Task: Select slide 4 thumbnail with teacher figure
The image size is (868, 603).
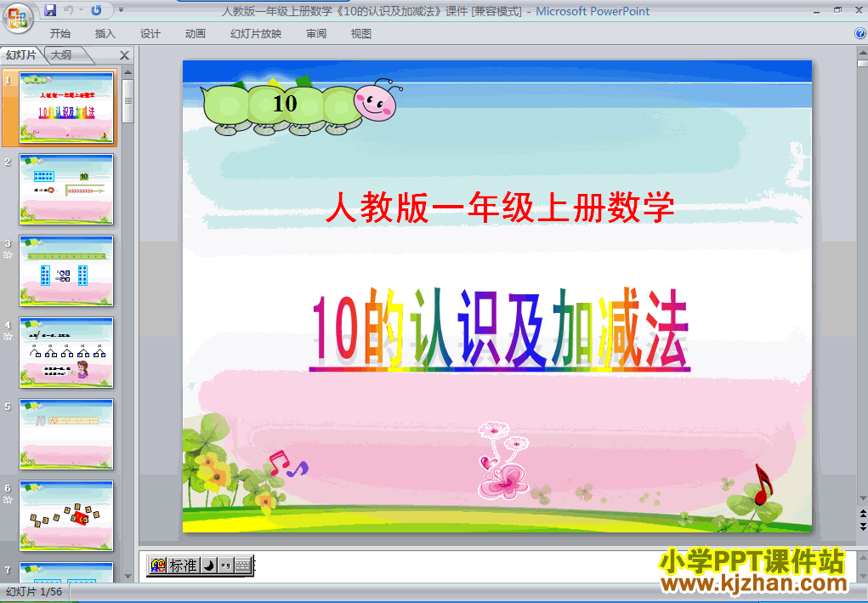Action: [x=65, y=353]
